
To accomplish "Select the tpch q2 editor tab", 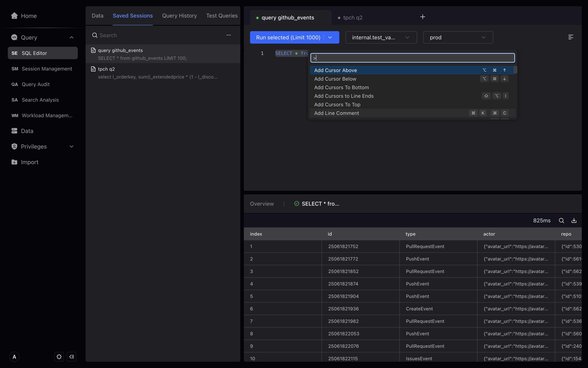I will [353, 18].
